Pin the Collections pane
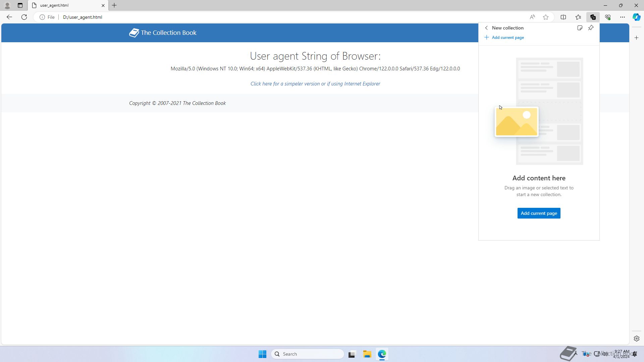This screenshot has height=362, width=644. click(591, 28)
